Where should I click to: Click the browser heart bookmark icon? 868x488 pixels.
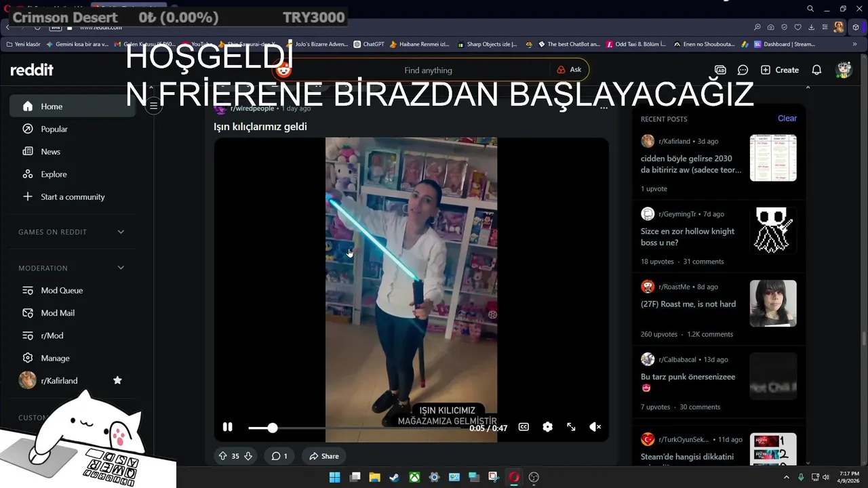click(x=798, y=27)
